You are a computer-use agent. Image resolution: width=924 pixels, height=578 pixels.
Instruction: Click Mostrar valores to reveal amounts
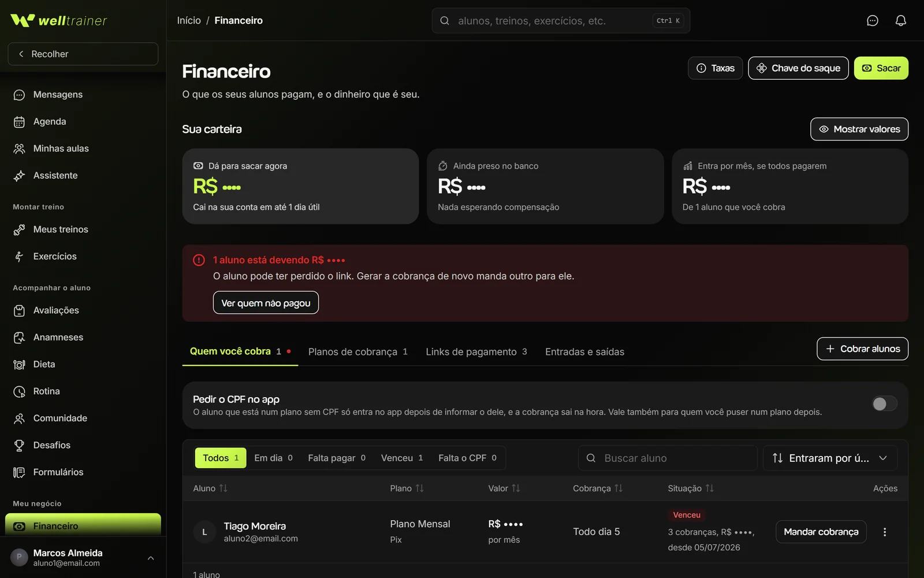[859, 129]
